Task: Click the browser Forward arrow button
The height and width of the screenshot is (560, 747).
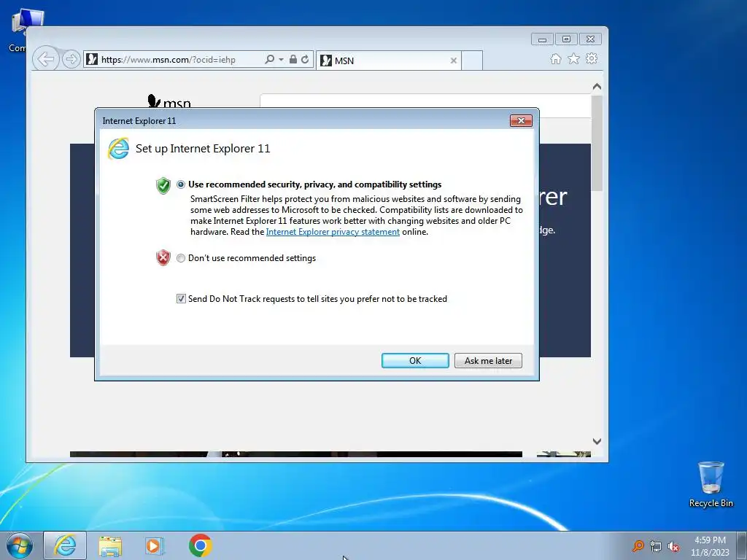Action: (x=71, y=59)
